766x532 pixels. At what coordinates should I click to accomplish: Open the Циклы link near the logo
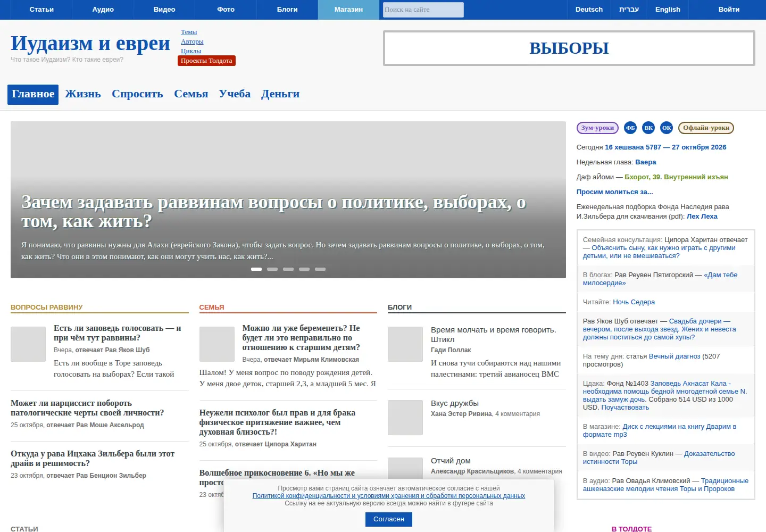[191, 51]
